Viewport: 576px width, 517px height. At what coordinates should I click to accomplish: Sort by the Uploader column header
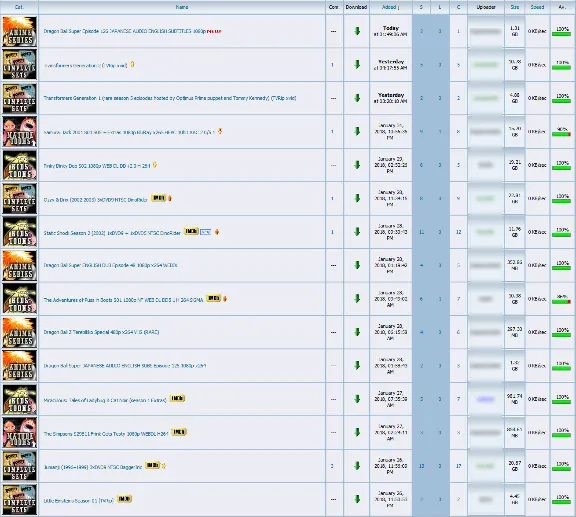tap(486, 7)
